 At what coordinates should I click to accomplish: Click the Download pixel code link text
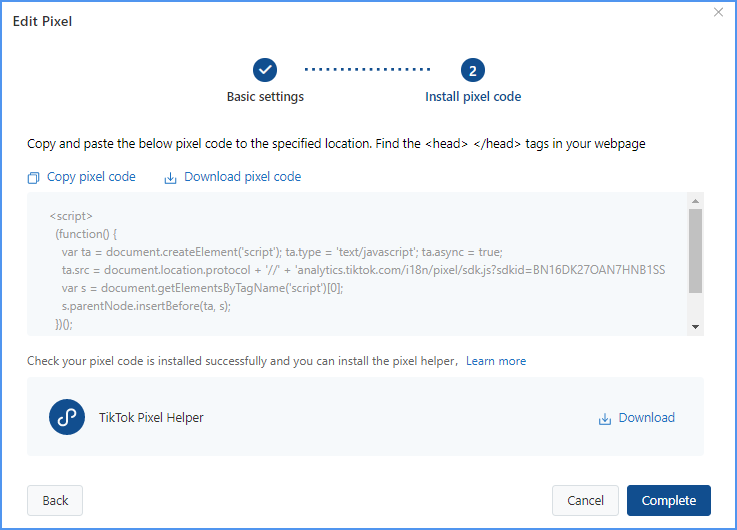(x=242, y=177)
